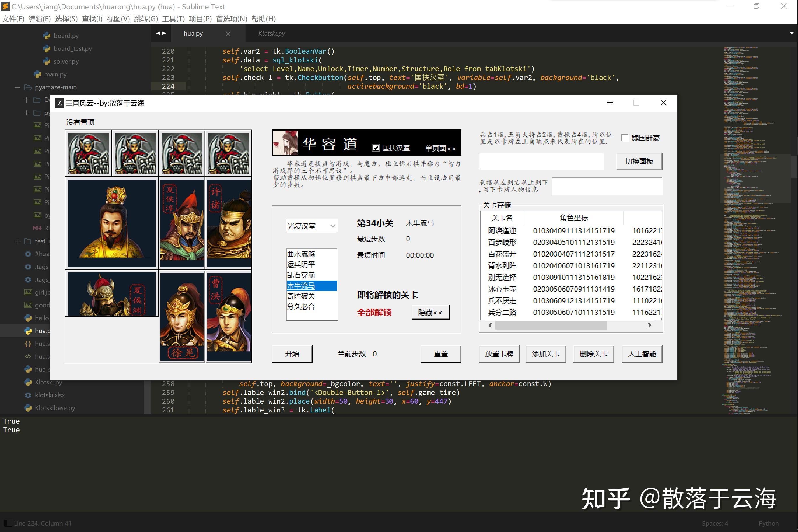Image resolution: width=798 pixels, height=532 pixels.
Task: Click the Python icon beside main.py
Action: (x=37, y=74)
